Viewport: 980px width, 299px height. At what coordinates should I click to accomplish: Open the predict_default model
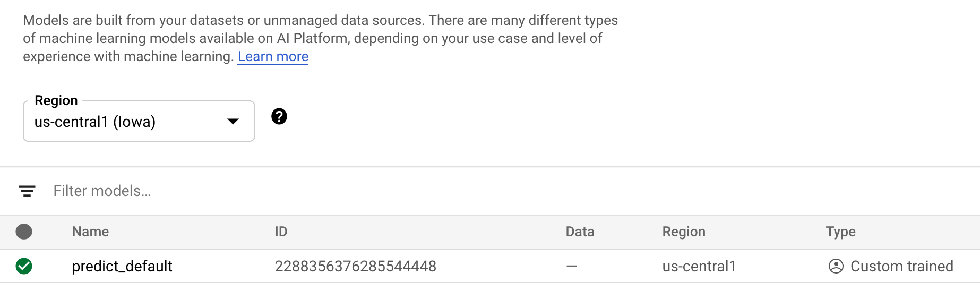click(122, 266)
